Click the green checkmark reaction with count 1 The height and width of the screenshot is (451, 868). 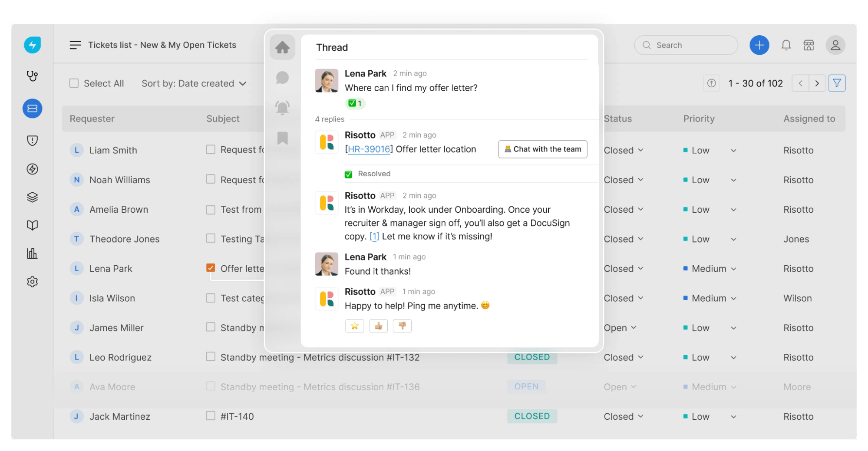click(355, 103)
